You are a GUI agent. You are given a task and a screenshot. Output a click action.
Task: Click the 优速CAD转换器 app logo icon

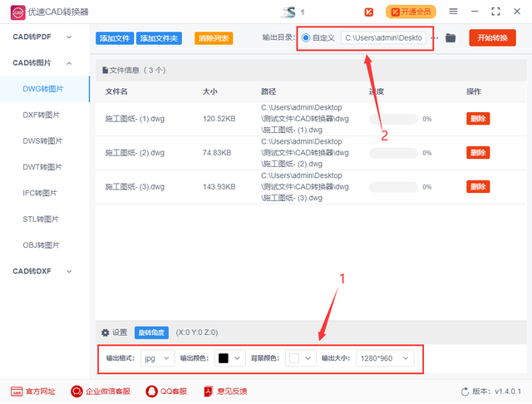[x=17, y=12]
